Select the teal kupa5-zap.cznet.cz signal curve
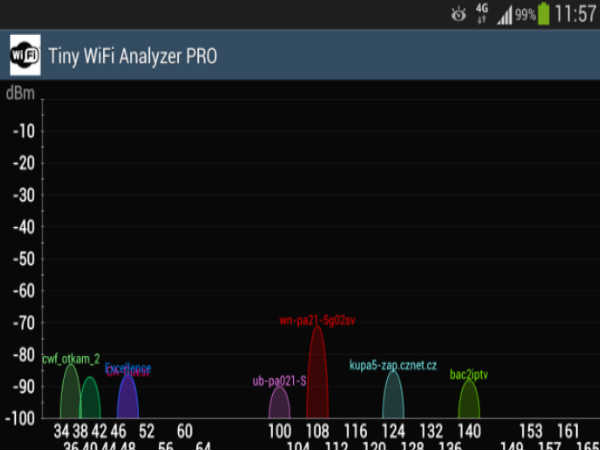The image size is (600, 450). (x=394, y=398)
